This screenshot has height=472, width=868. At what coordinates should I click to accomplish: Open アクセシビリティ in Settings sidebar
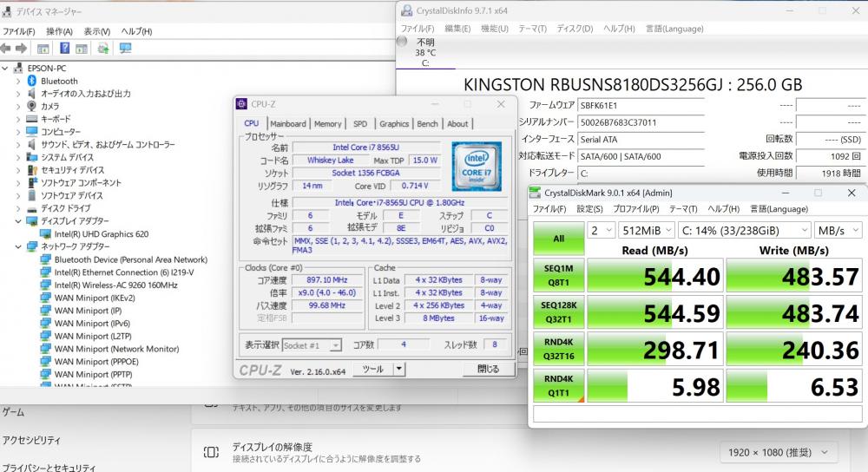[31, 440]
